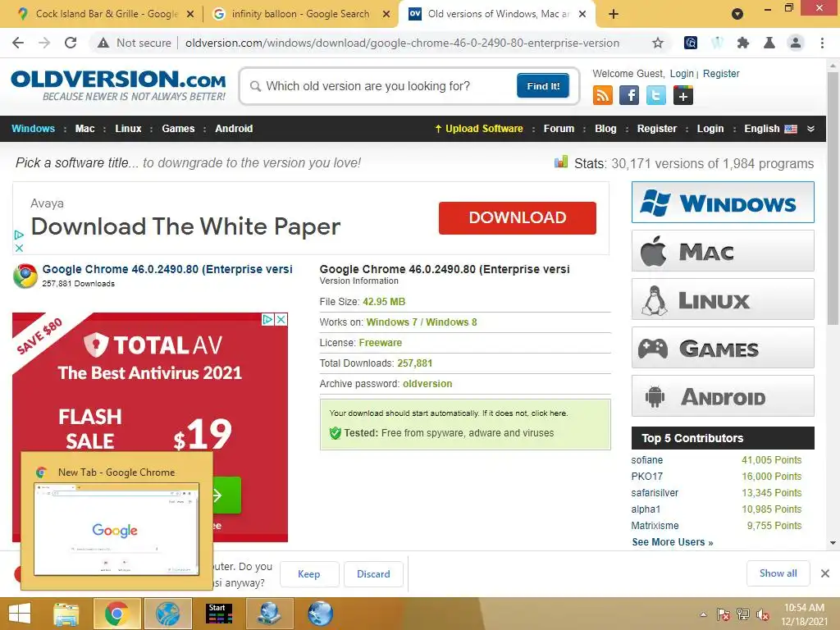The height and width of the screenshot is (630, 840).
Task: Click the Google Chrome logo icon
Action: [x=25, y=276]
